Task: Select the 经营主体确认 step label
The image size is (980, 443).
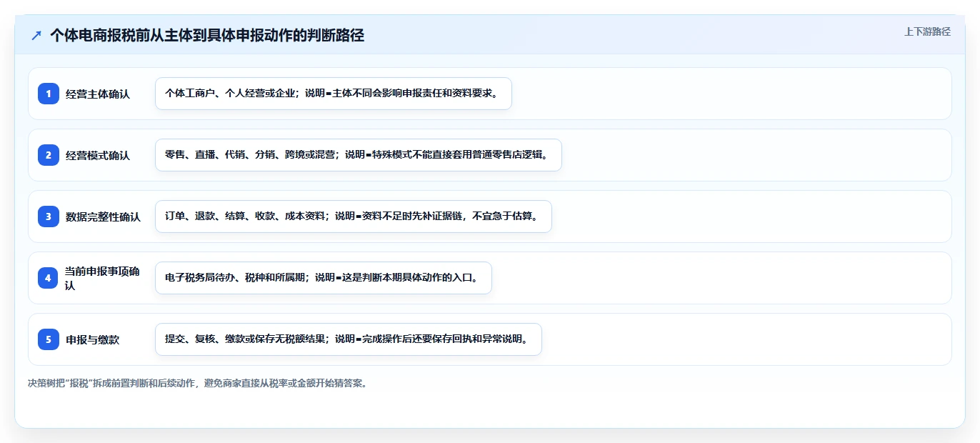Action: pos(98,94)
